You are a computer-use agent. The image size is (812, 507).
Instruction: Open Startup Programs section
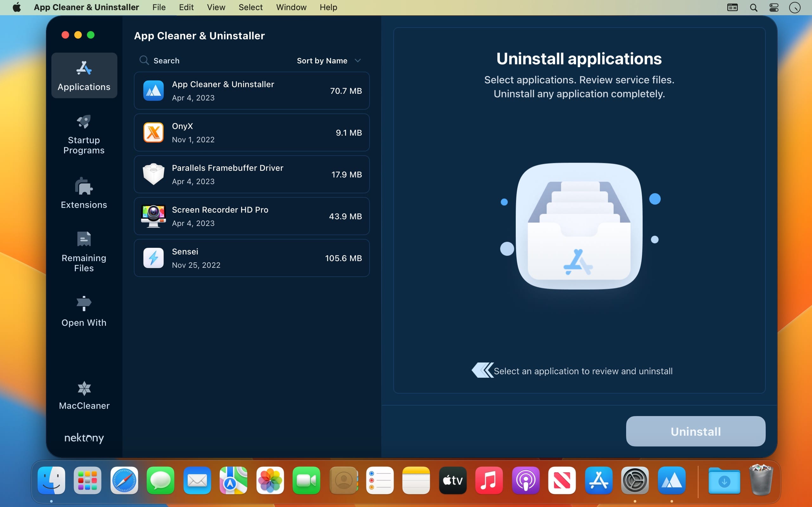(x=84, y=135)
